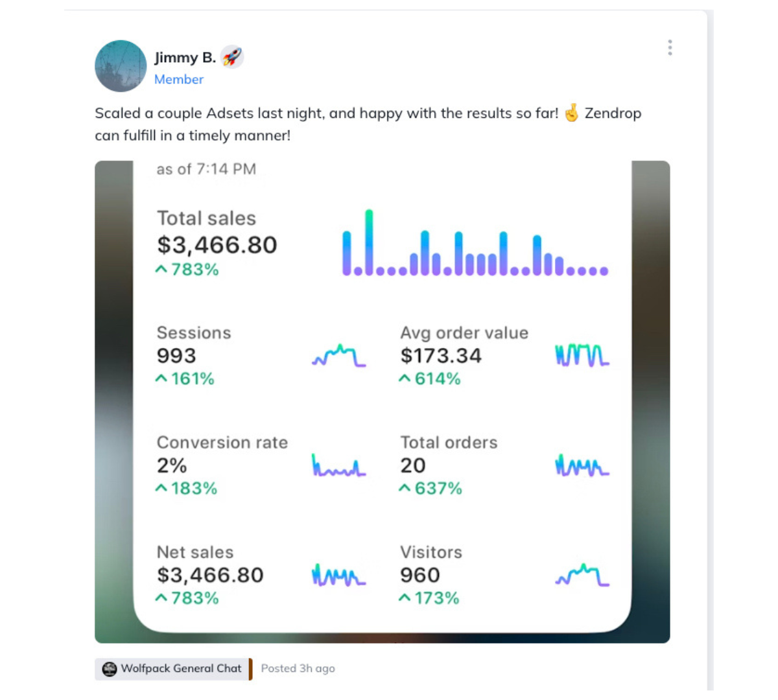The image size is (778, 700).
Task: Click Jimmy B.'s profile avatar
Action: (121, 66)
